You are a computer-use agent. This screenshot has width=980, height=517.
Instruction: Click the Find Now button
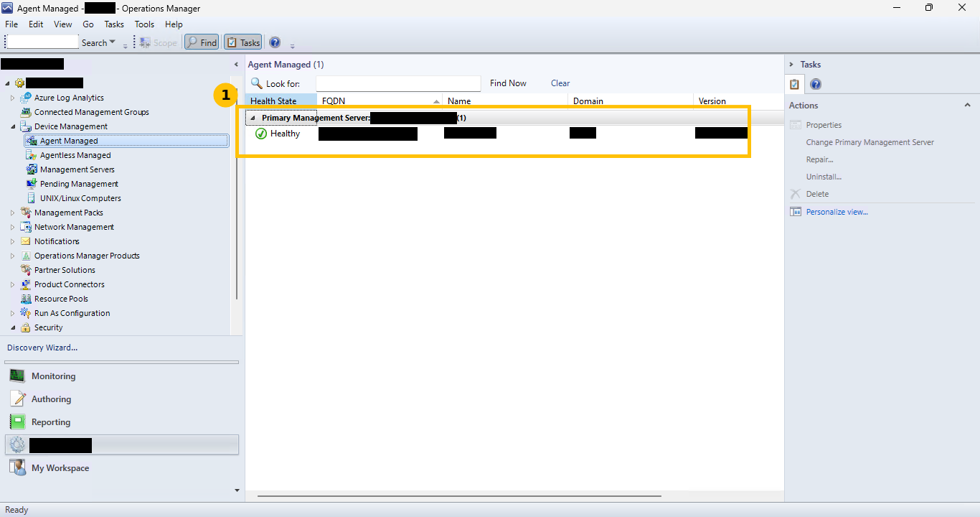pyautogui.click(x=508, y=83)
